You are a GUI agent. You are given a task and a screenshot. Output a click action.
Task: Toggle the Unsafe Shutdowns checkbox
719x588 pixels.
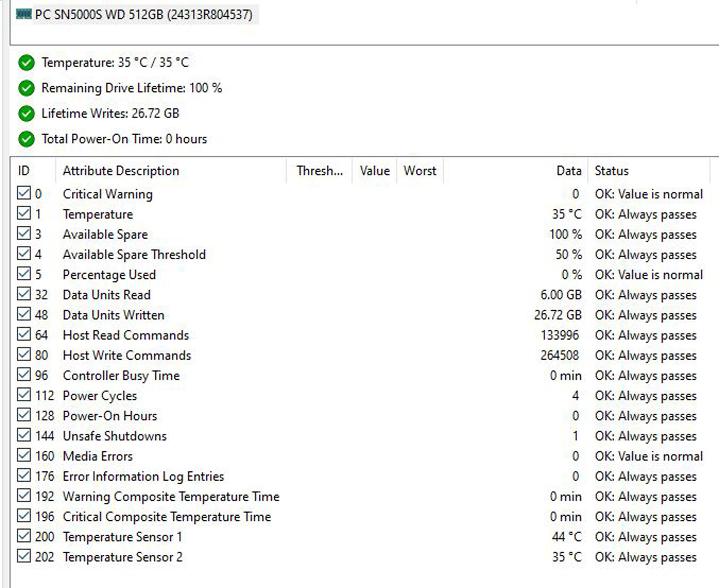click(24, 436)
